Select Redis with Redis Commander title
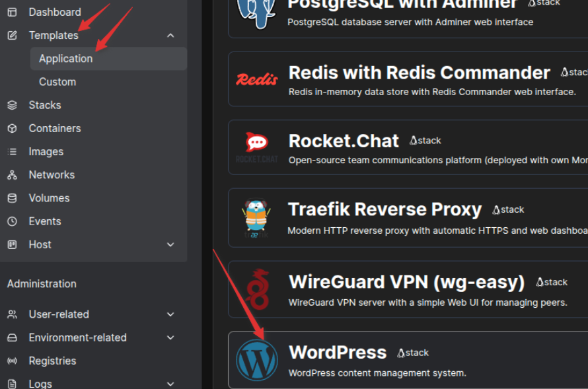588x389 pixels. [x=420, y=73]
